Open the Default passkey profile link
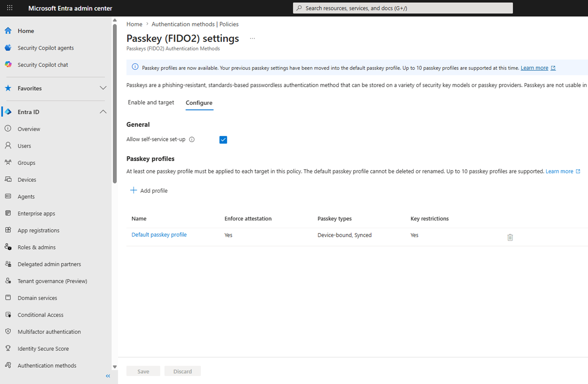 pyautogui.click(x=159, y=235)
